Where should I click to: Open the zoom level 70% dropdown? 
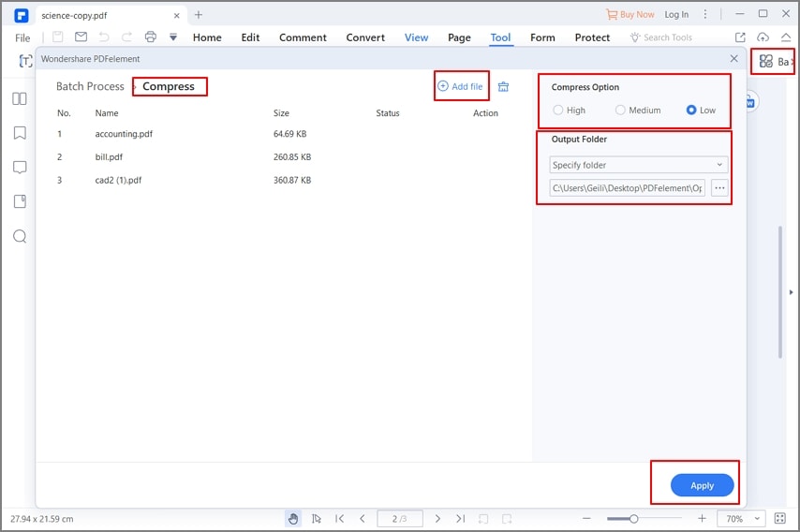click(741, 519)
